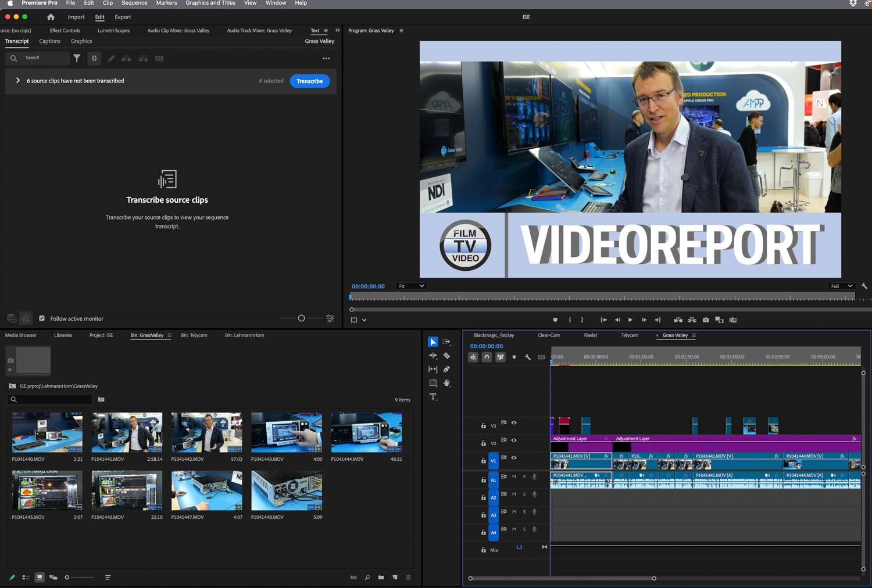Go to the Import workspace

76,17
